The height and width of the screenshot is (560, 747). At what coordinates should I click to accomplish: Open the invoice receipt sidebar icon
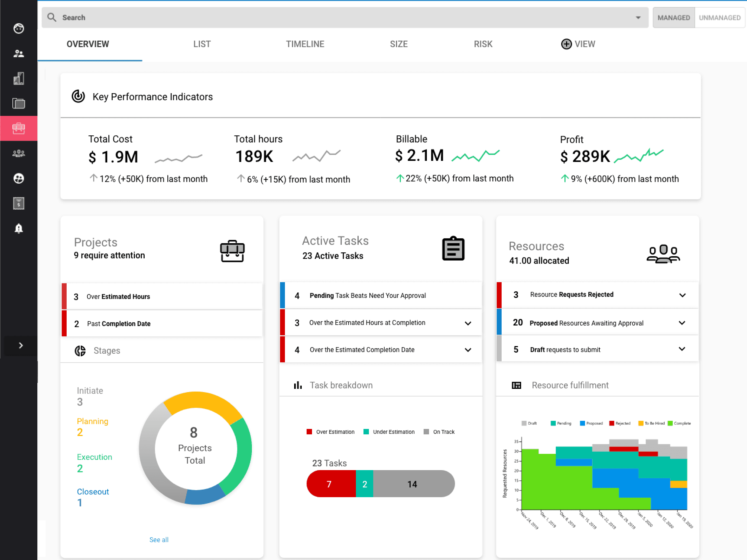click(x=19, y=203)
